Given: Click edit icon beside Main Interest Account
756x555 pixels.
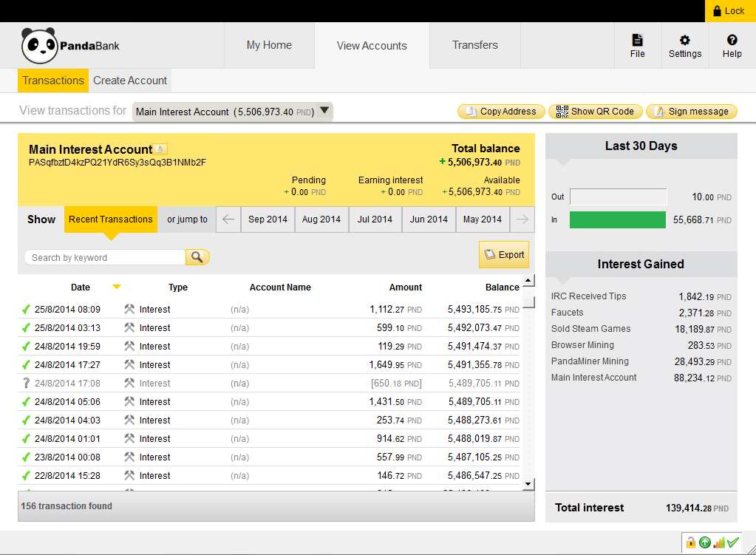Looking at the screenshot, I should click(x=161, y=149).
